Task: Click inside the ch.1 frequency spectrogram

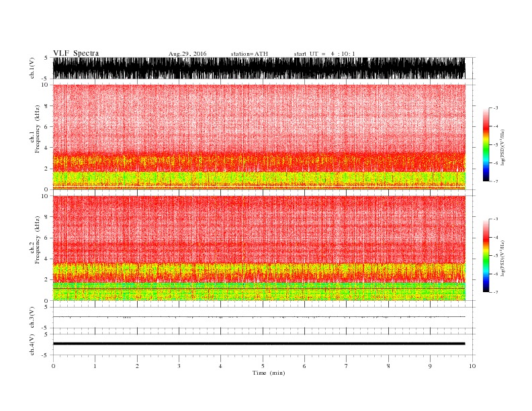Action: pyautogui.click(x=259, y=137)
